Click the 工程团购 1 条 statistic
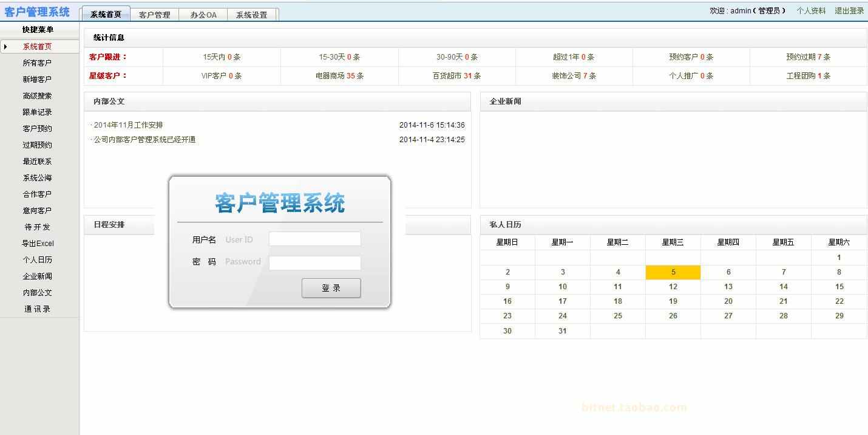The width and height of the screenshot is (868, 435). tap(808, 76)
